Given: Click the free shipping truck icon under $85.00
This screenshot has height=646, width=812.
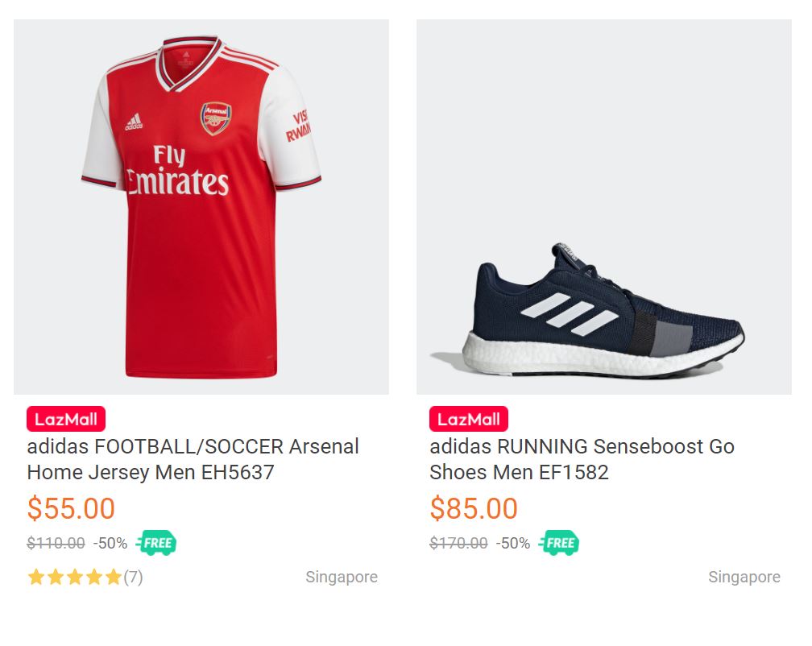Looking at the screenshot, I should 559,543.
